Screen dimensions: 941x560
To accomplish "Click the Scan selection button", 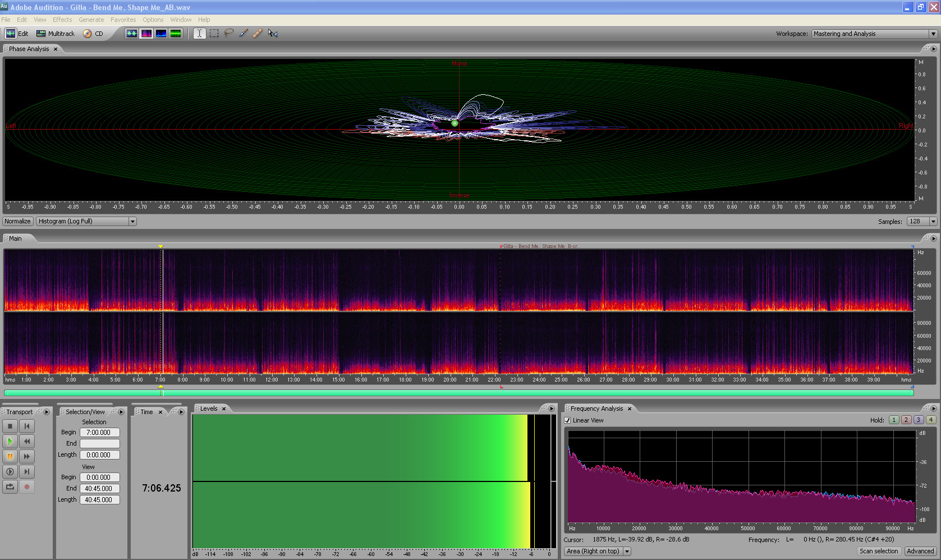I will click(878, 551).
